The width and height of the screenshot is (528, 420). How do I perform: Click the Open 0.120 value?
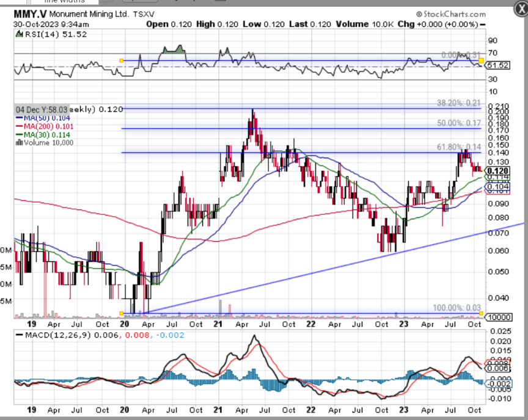(x=169, y=24)
